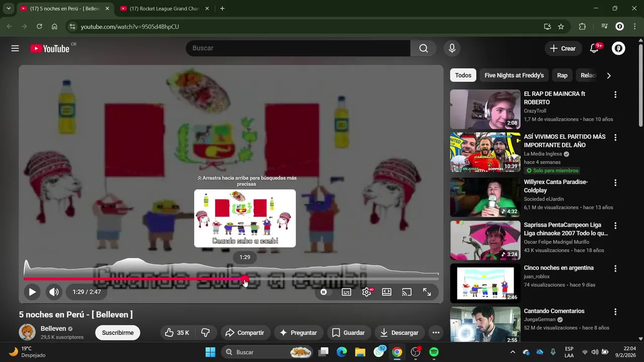Switch to theater mode
The width and height of the screenshot is (644, 362).
pos(386,292)
